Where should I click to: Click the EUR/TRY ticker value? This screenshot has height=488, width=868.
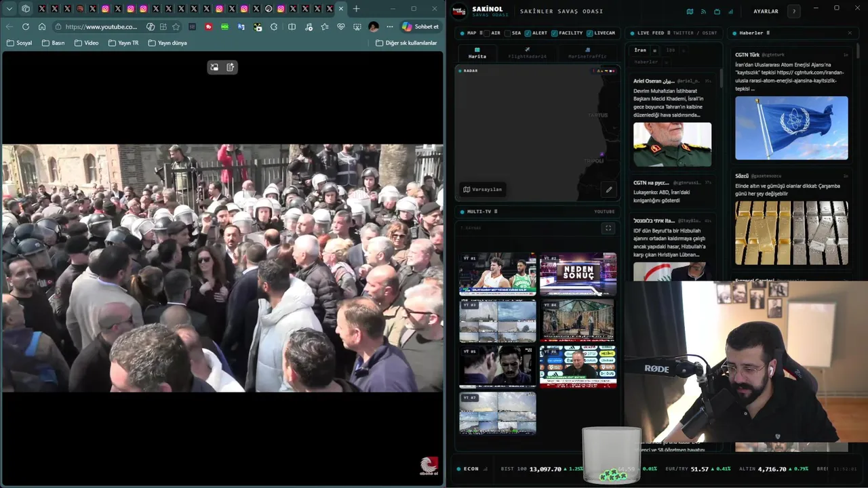pos(699,469)
